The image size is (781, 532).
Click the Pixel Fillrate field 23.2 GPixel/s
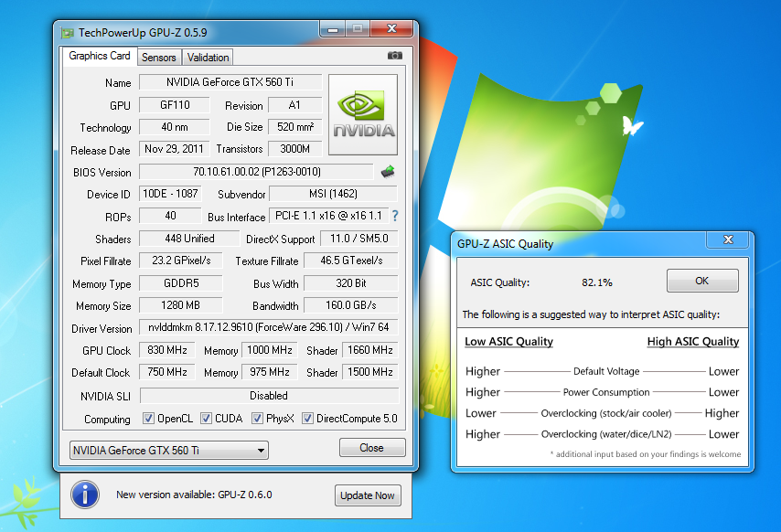pos(181,261)
